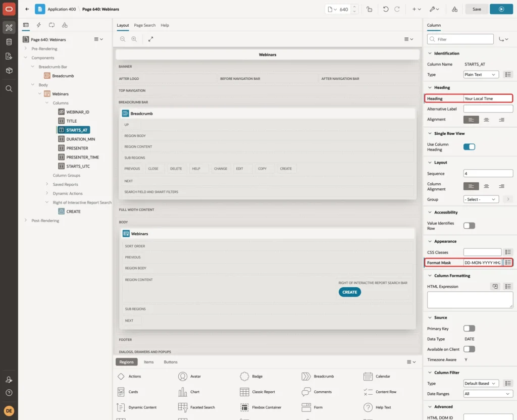
Task: Open Shared Components from the top toolbar
Action: coord(454,9)
